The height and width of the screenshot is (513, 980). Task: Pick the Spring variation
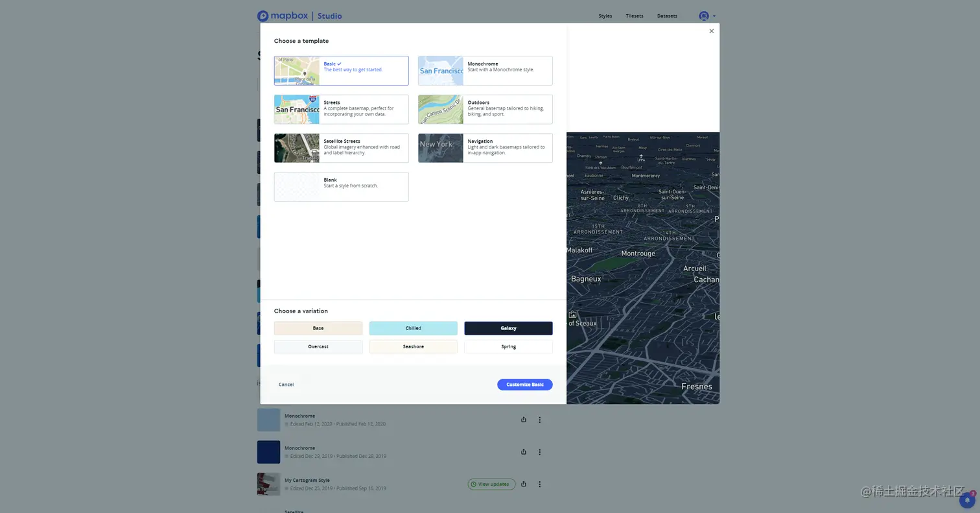tap(508, 347)
